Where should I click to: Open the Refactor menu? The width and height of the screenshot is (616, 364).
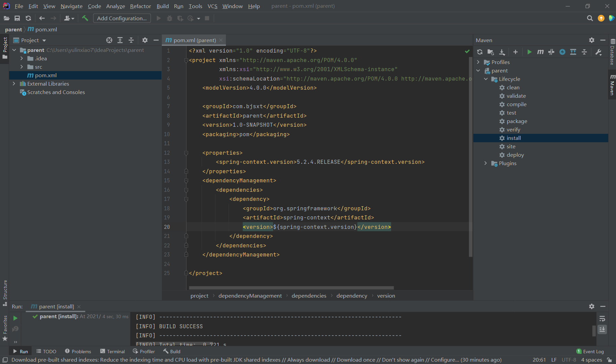141,6
